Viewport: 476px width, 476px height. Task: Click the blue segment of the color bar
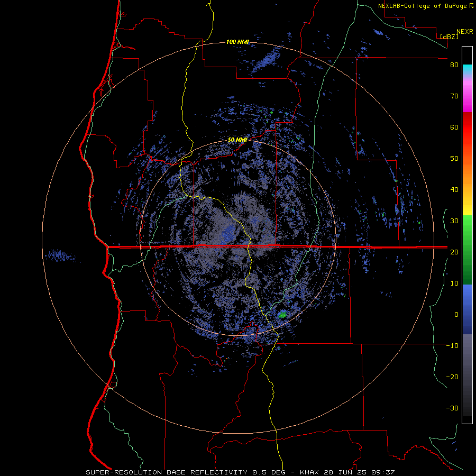click(x=467, y=309)
